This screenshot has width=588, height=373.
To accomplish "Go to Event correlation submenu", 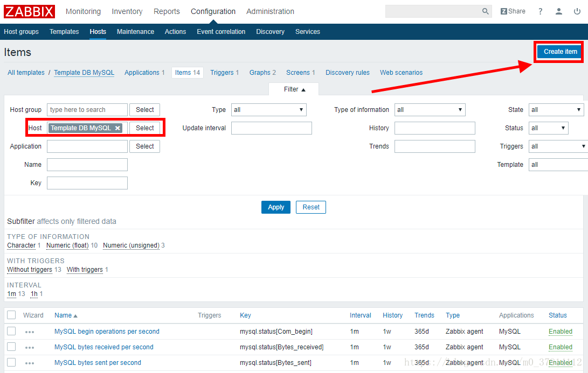I will click(x=221, y=32).
